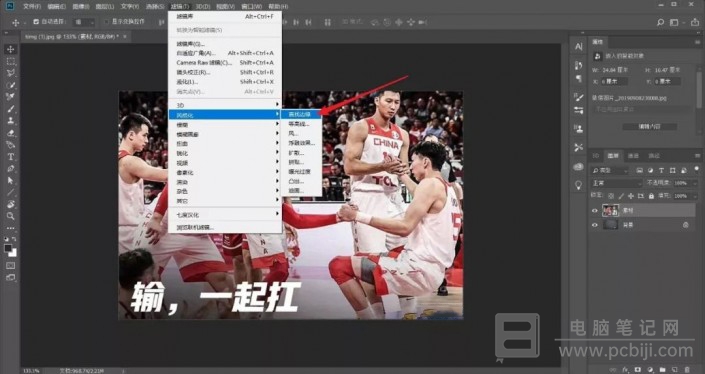Click the Search magnifier in the options bar

click(660, 22)
